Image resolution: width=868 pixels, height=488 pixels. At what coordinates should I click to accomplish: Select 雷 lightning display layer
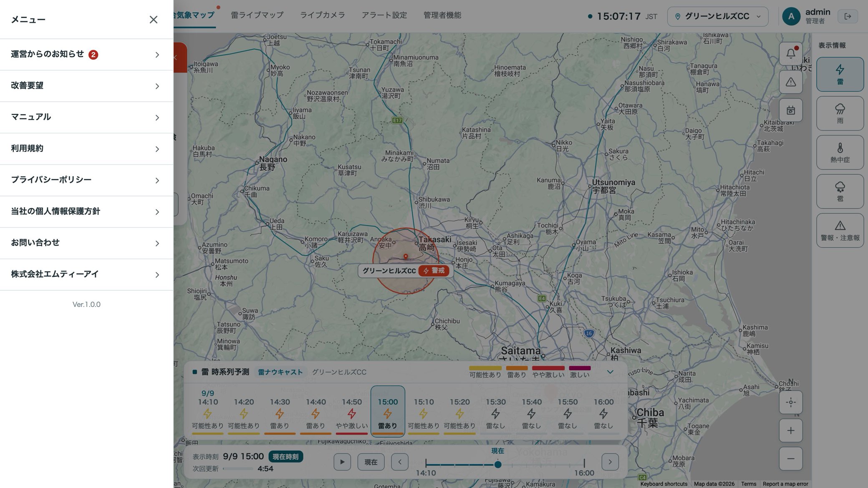point(840,74)
